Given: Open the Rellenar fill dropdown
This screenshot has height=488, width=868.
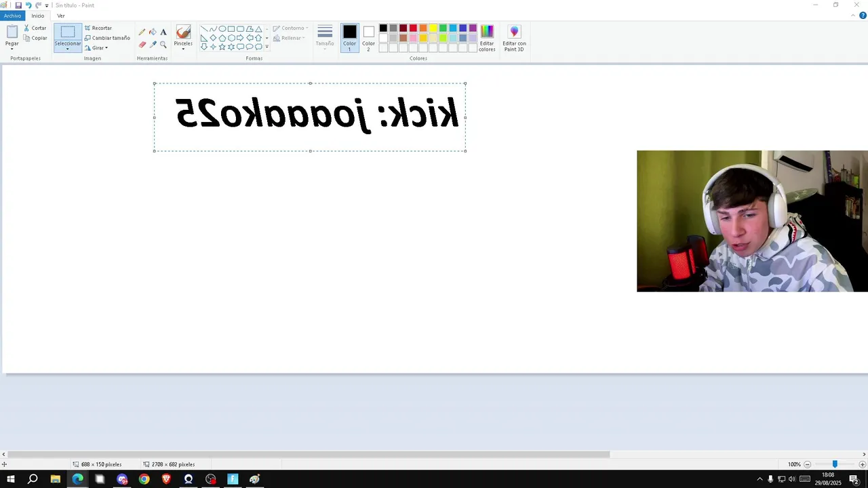Looking at the screenshot, I should [x=289, y=38].
